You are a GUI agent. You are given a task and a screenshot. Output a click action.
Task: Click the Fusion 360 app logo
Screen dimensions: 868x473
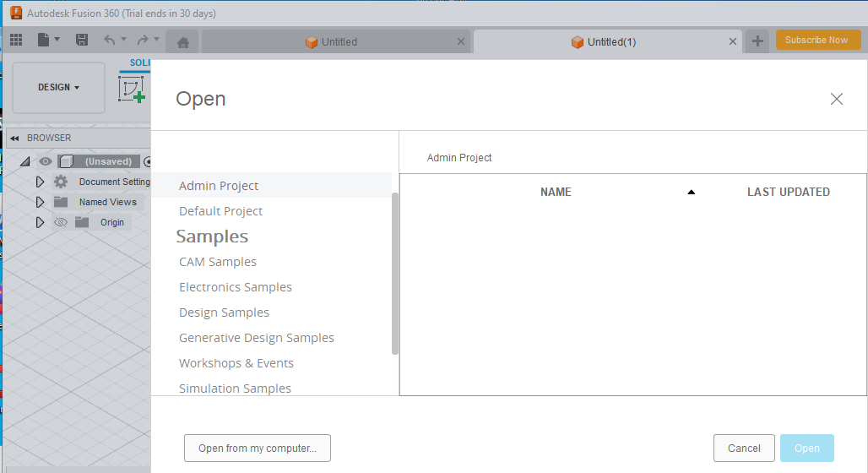click(16, 13)
